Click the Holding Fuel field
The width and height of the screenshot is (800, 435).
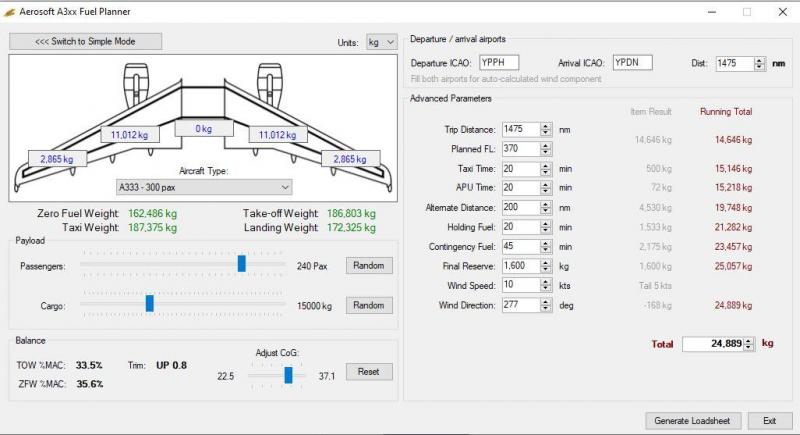(x=521, y=227)
